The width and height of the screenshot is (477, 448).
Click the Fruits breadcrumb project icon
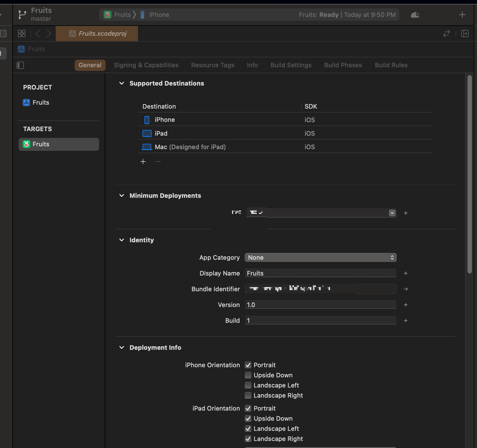[x=21, y=49]
